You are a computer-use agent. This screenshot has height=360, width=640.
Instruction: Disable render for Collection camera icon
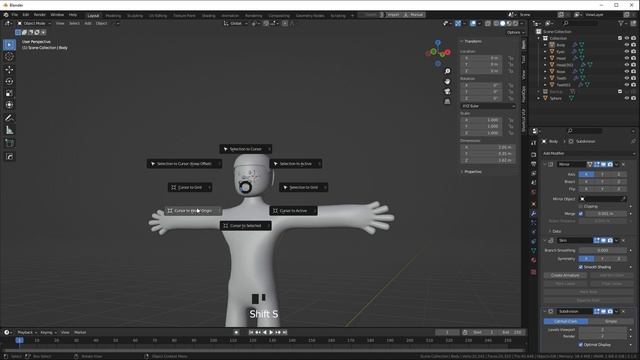[633, 38]
